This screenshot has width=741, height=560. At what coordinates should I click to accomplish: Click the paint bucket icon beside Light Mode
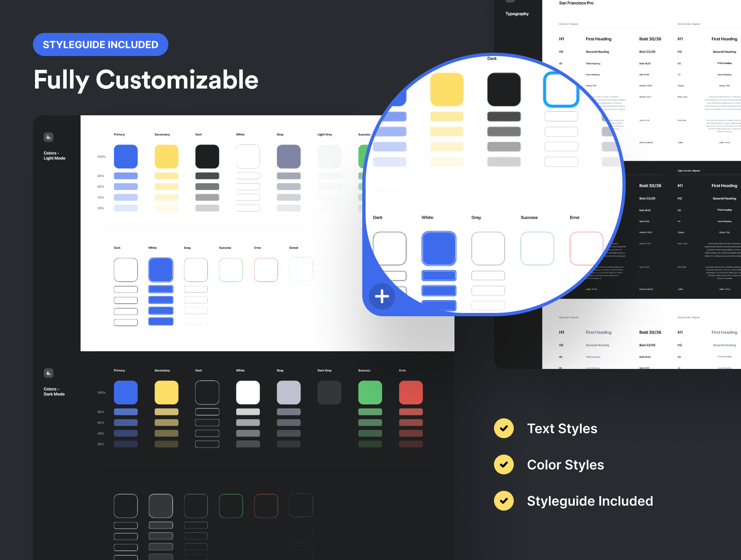tap(49, 137)
